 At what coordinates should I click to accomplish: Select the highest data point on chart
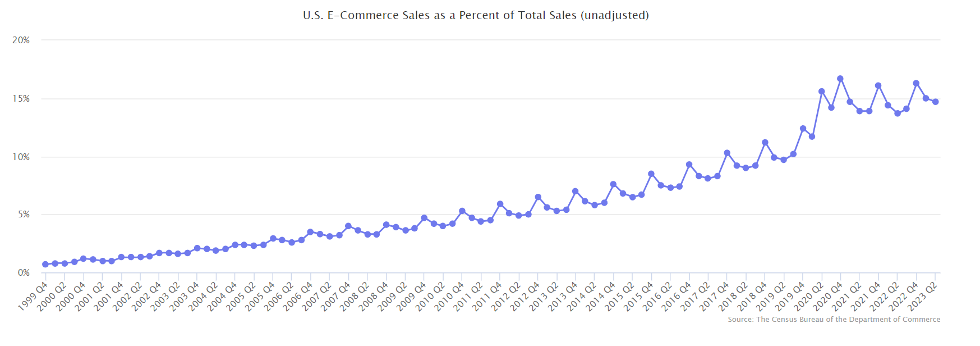tap(840, 79)
